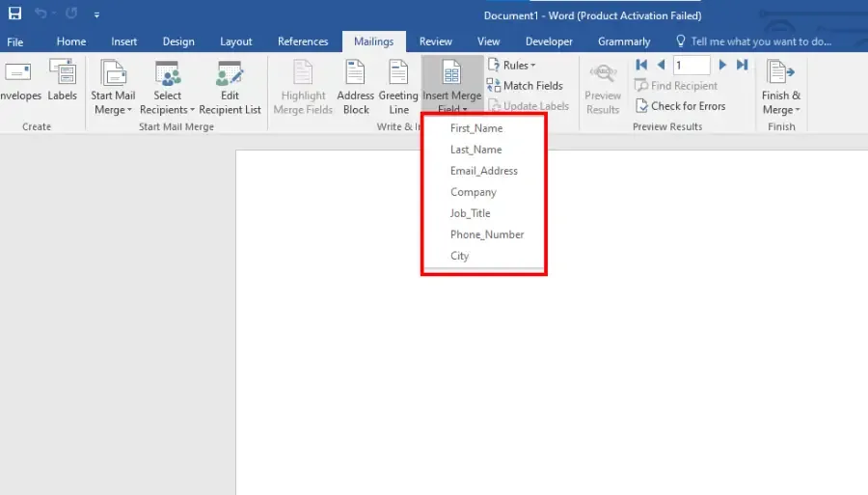Open the Grammarly tab
868x495 pixels.
(x=624, y=41)
